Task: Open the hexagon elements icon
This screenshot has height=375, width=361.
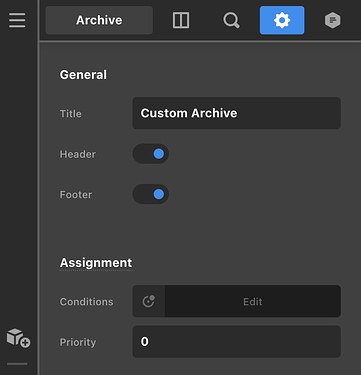Action: (x=333, y=20)
